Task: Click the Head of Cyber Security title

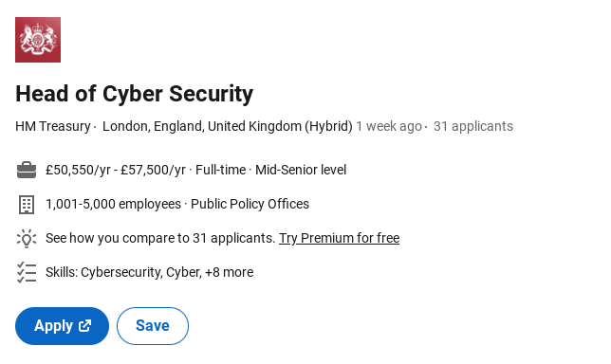Action: [135, 94]
